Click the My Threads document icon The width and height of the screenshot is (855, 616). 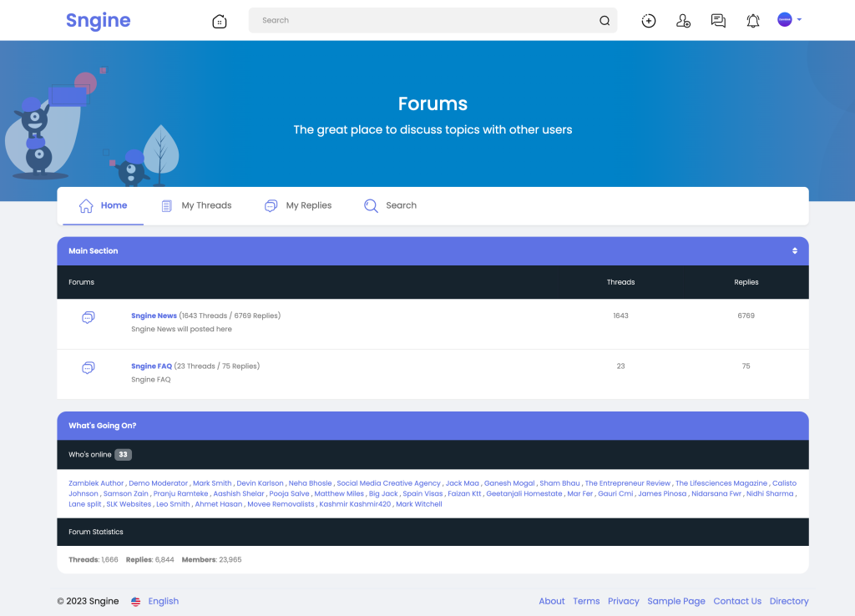167,205
